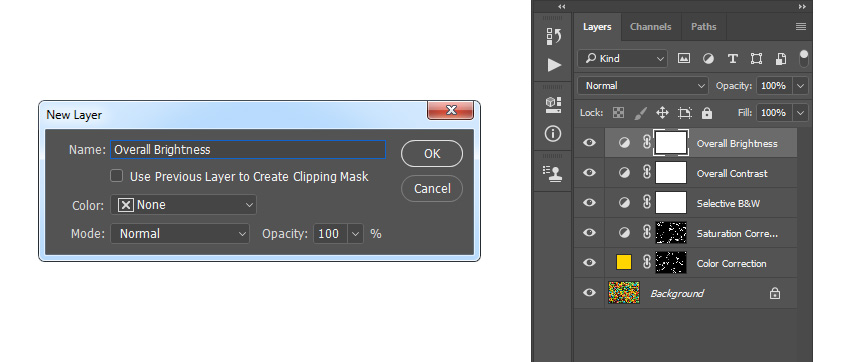Open the Info panel icon
The image size is (850, 362).
pyautogui.click(x=553, y=133)
